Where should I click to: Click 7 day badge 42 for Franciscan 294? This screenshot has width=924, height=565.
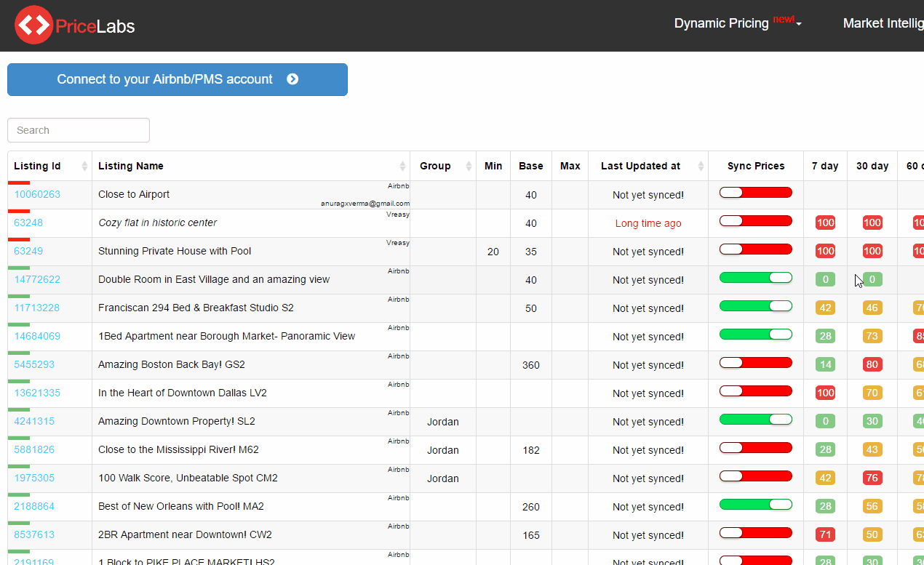click(x=825, y=308)
